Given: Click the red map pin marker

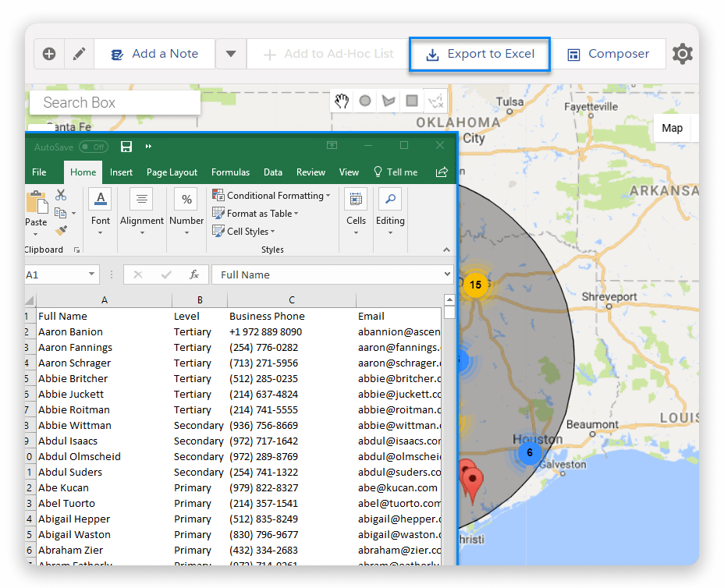Looking at the screenshot, I should coord(473,484).
